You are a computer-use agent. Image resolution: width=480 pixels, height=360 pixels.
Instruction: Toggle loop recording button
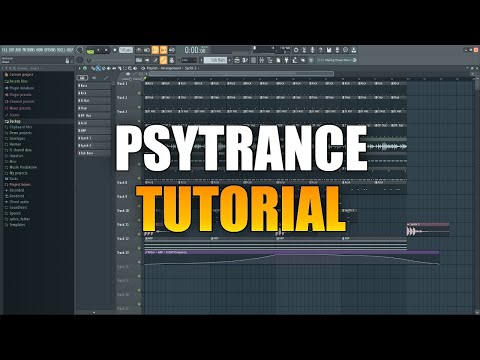(x=172, y=50)
